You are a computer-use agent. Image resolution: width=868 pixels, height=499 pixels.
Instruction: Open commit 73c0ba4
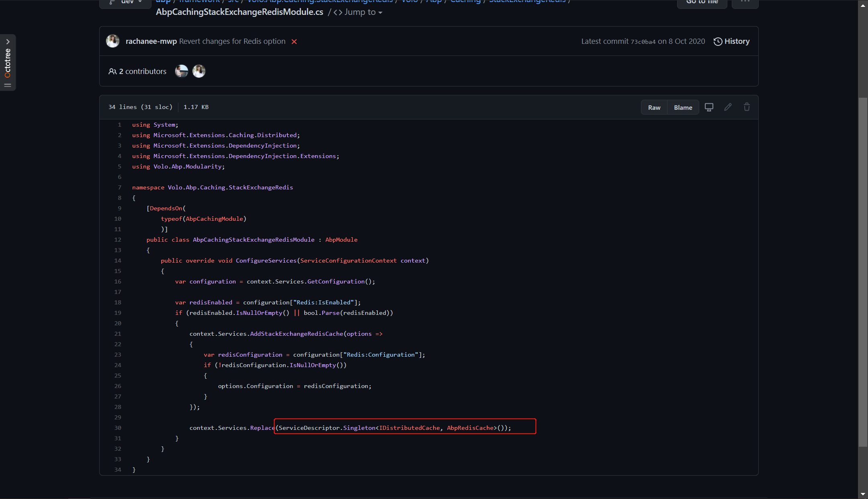click(643, 42)
